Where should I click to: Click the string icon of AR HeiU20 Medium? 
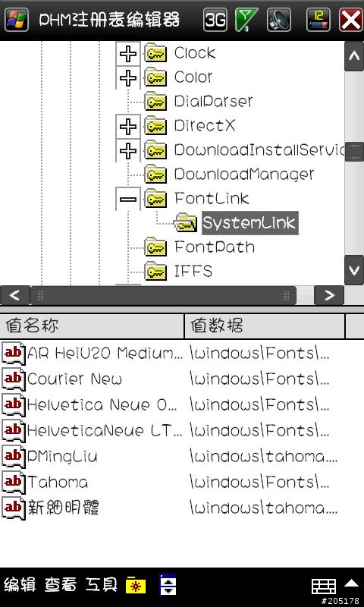14,353
